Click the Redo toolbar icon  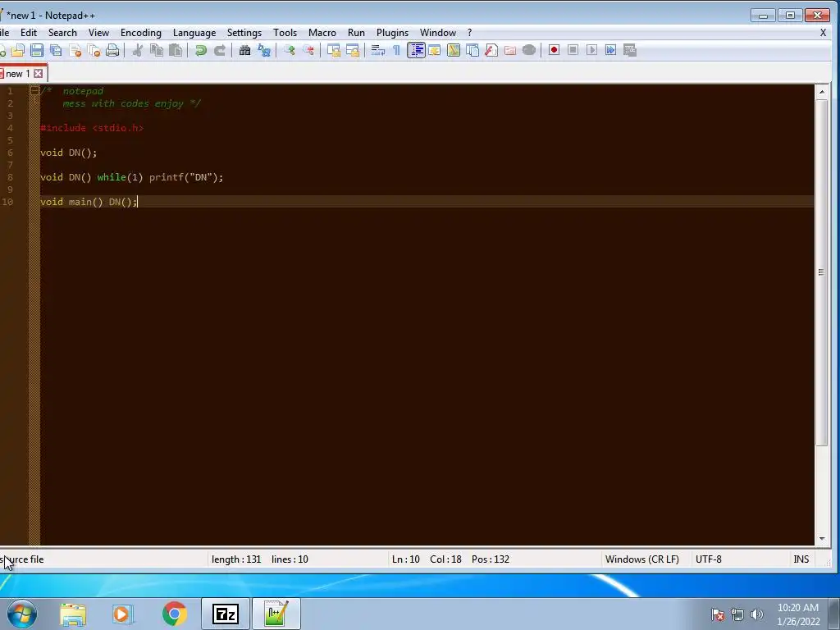tap(220, 50)
